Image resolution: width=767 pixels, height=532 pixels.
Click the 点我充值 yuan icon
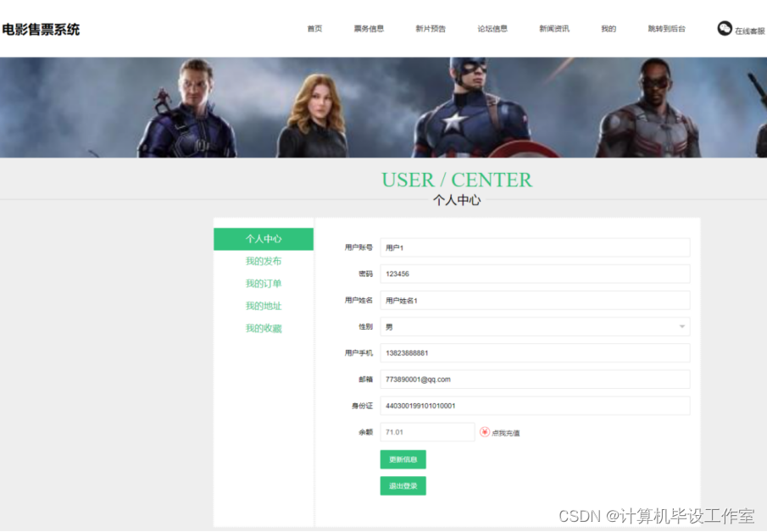[x=484, y=432]
